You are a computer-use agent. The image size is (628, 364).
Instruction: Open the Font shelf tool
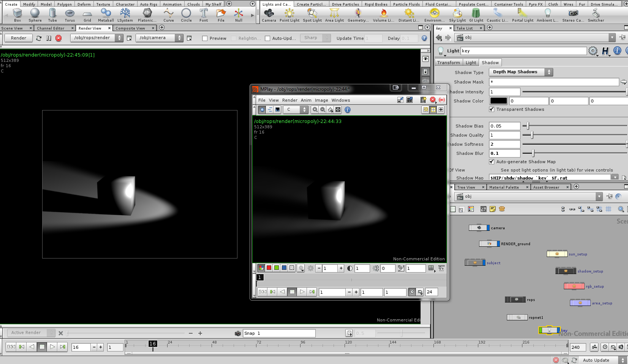[204, 15]
